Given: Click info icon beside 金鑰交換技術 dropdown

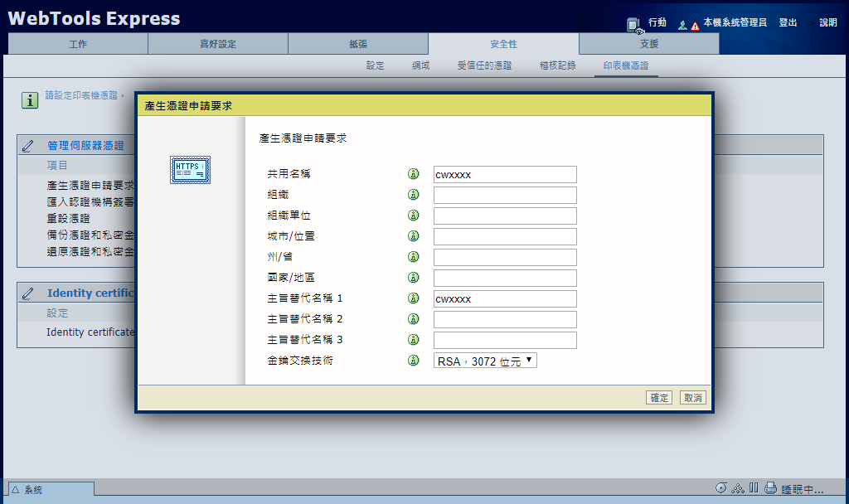Looking at the screenshot, I should 414,361.
